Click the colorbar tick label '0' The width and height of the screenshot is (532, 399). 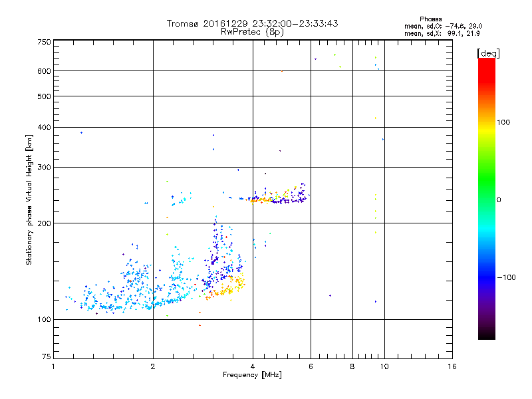[x=499, y=200]
